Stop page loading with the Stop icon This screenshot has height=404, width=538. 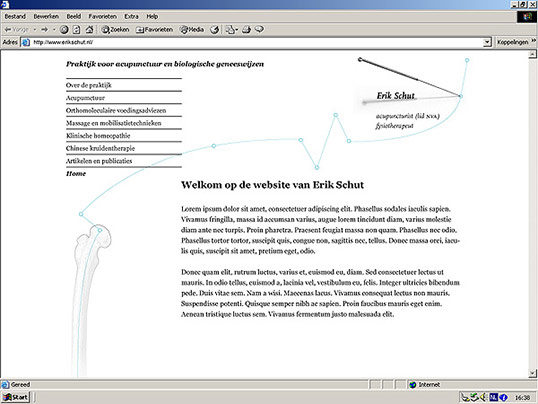point(64,30)
